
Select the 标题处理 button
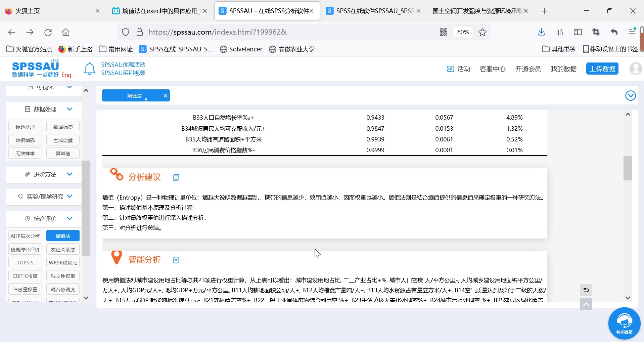(x=25, y=127)
